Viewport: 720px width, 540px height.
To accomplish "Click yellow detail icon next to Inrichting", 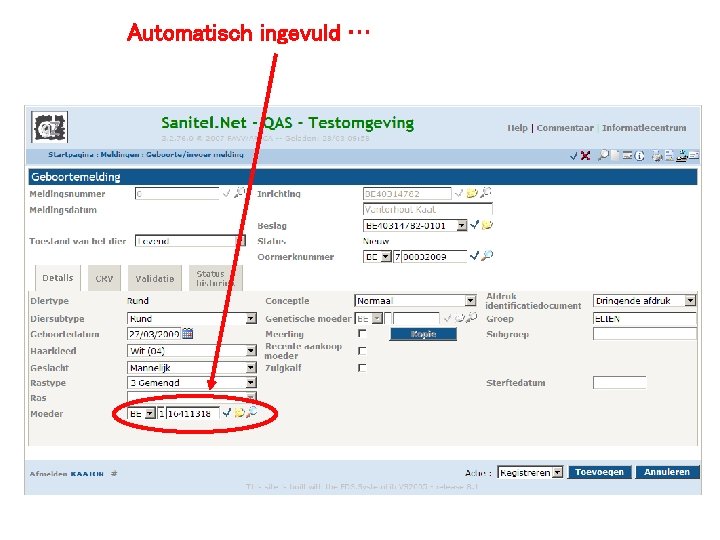I will (x=472, y=194).
